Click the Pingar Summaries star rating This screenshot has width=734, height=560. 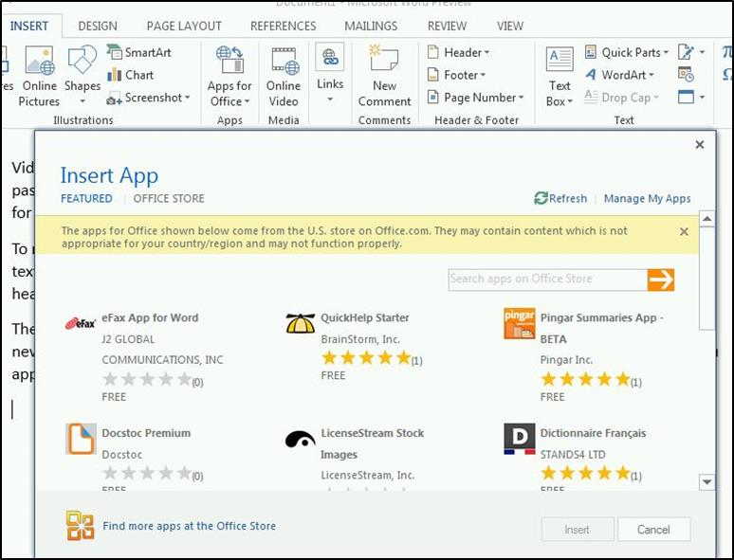pos(586,379)
